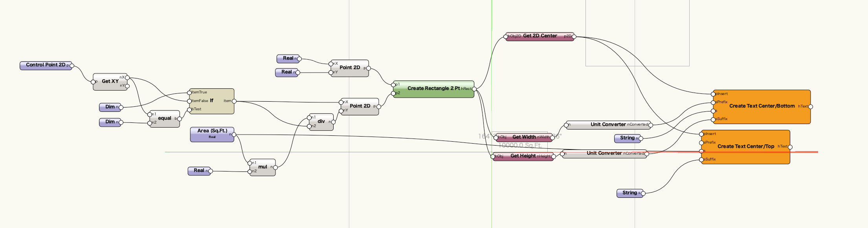Click the itemTrue port on the If node

[x=189, y=93]
